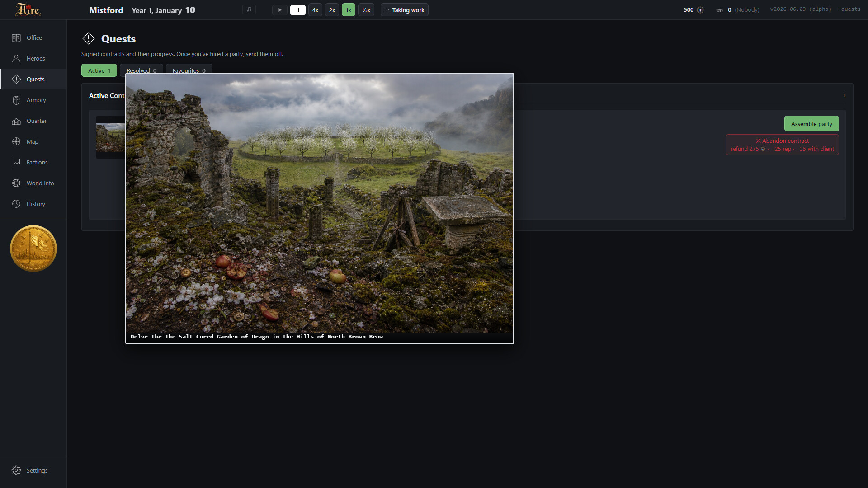Screen dimensions: 868x488
Task: Click the small quest thumbnail image
Action: coord(111,137)
